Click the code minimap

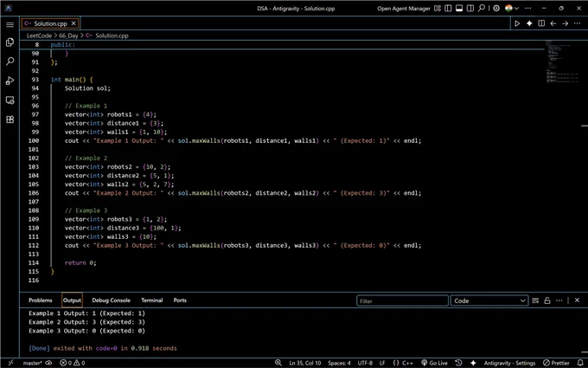click(x=561, y=62)
